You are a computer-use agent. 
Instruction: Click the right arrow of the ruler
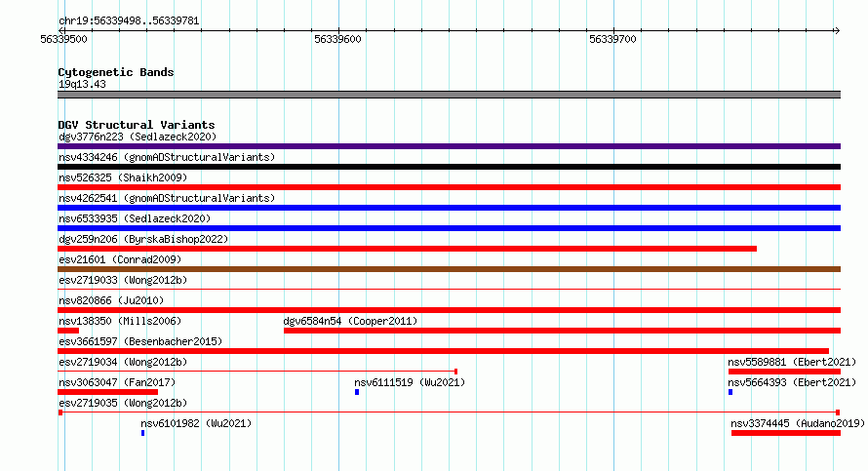click(837, 31)
